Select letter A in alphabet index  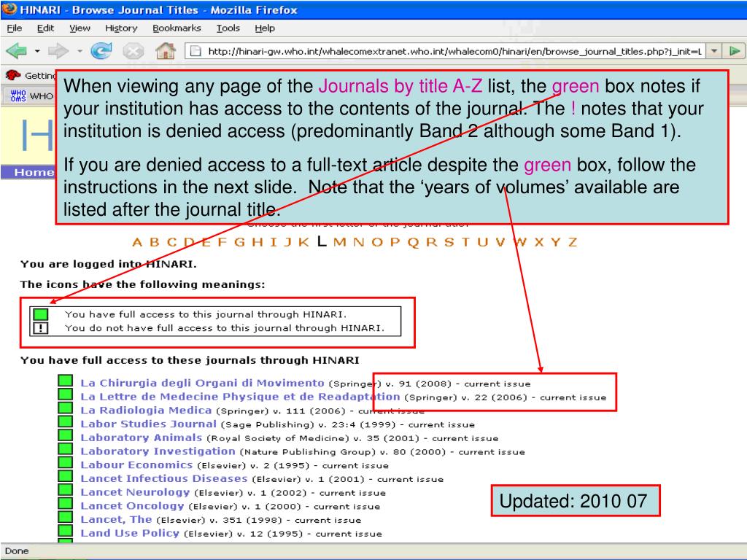[137, 242]
